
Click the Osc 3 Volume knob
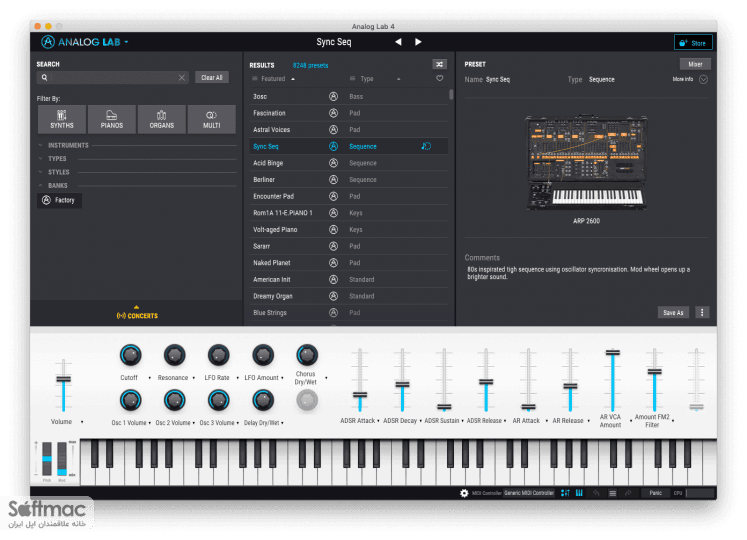tap(218, 400)
